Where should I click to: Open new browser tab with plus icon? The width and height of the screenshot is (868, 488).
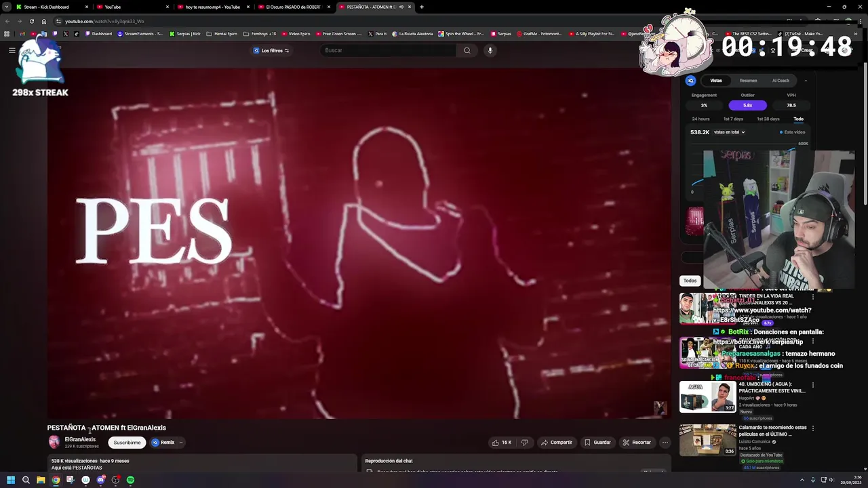(x=421, y=7)
